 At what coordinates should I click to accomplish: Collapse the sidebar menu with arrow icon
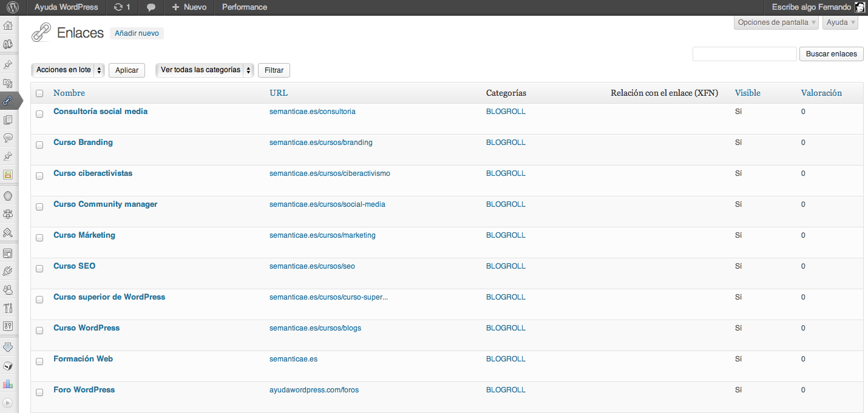click(8, 402)
